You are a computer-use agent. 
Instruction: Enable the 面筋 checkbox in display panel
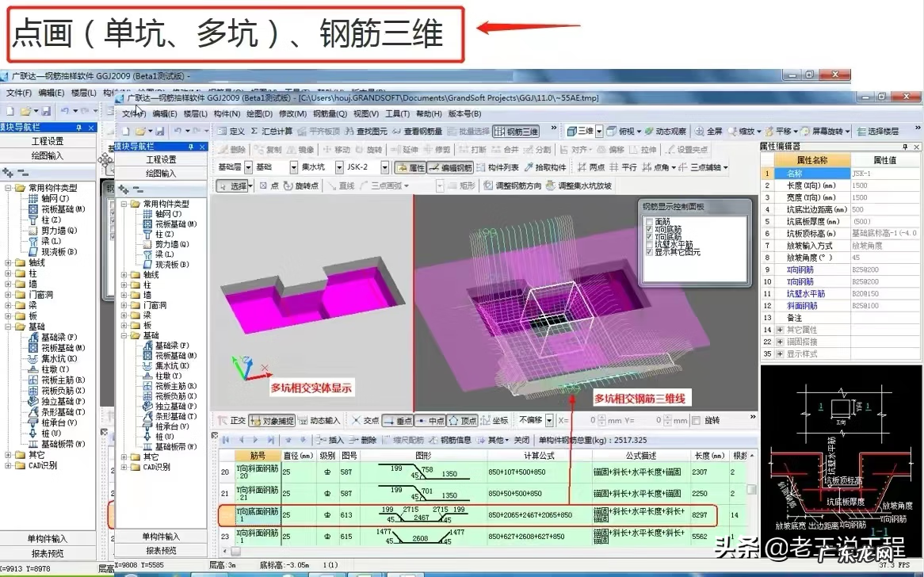coord(650,222)
